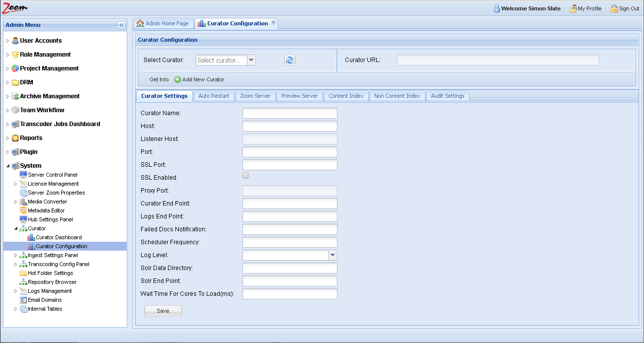This screenshot has width=644, height=343.
Task: Click the Solr Data Directory field
Action: 290,268
